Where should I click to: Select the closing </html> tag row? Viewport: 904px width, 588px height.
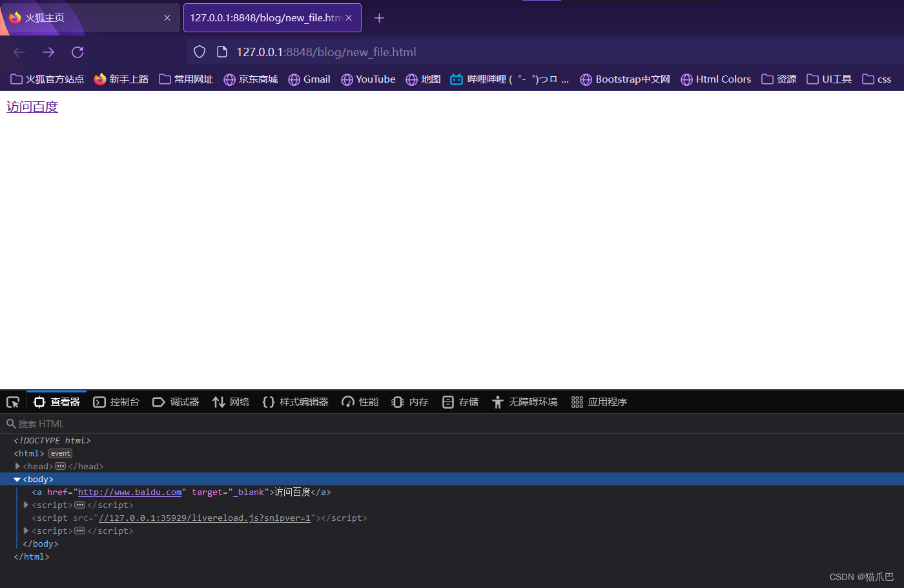pyautogui.click(x=32, y=557)
